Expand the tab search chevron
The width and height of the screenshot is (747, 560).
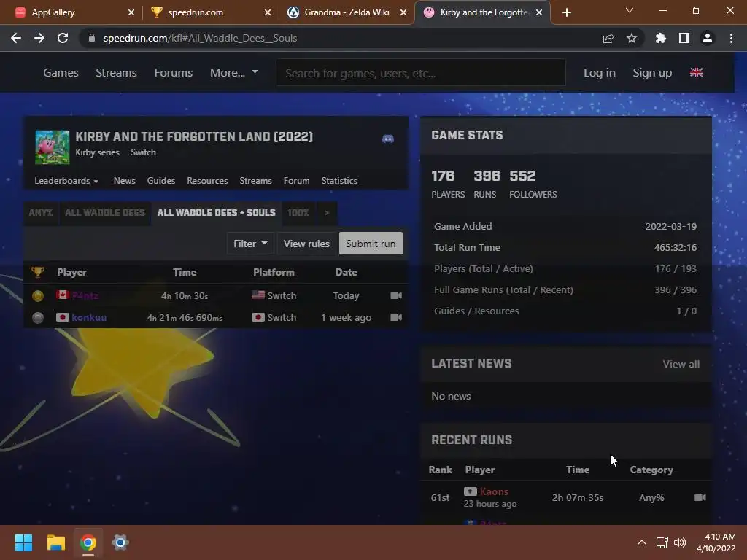point(630,10)
